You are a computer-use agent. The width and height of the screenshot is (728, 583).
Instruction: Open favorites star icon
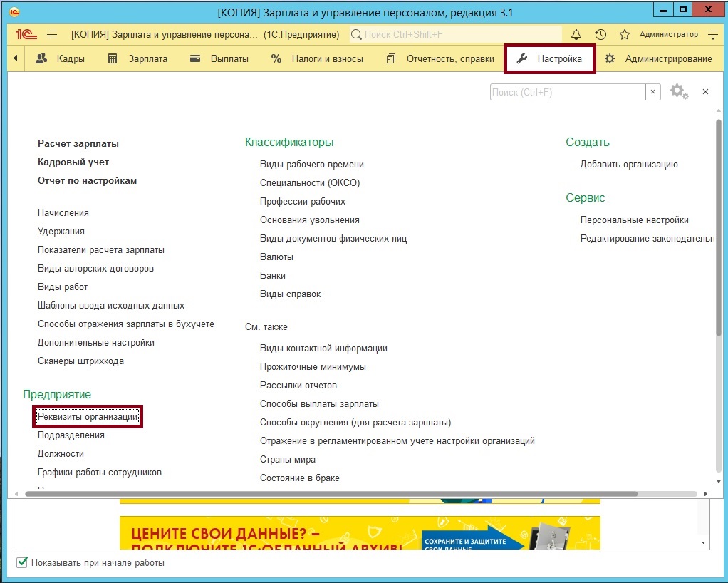pos(625,34)
